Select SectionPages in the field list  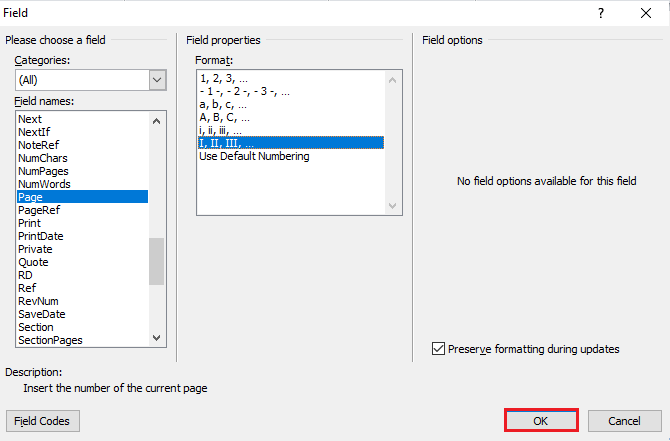[50, 340]
